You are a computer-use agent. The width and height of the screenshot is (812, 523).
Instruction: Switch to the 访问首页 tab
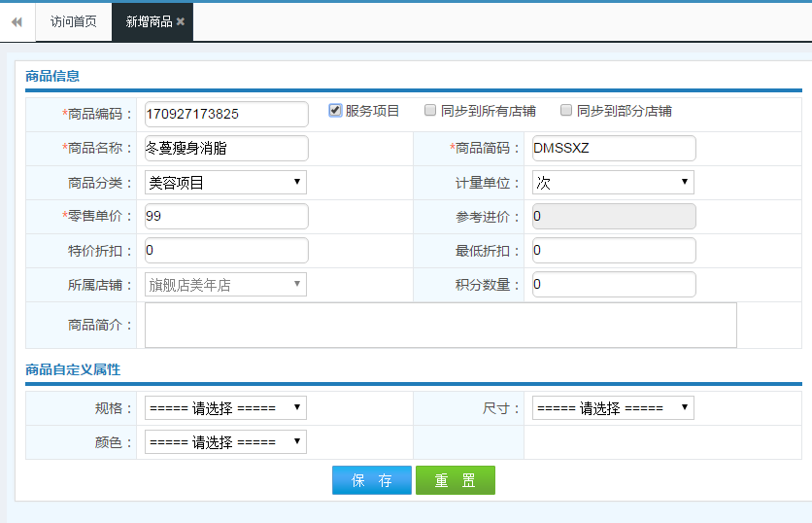[74, 21]
